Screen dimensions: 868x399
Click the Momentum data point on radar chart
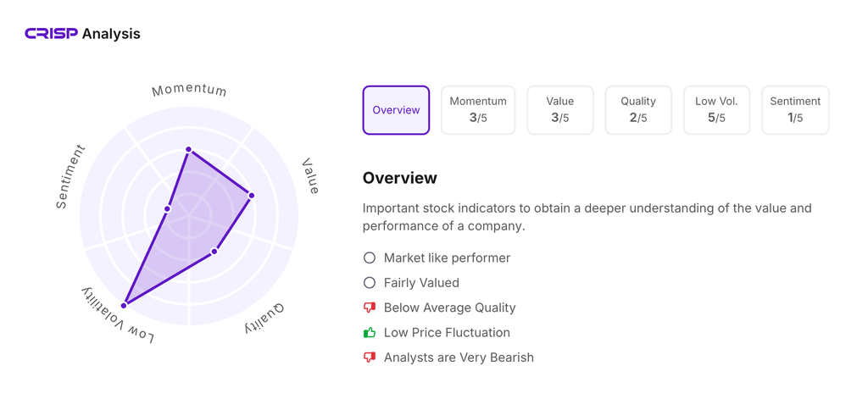click(189, 150)
